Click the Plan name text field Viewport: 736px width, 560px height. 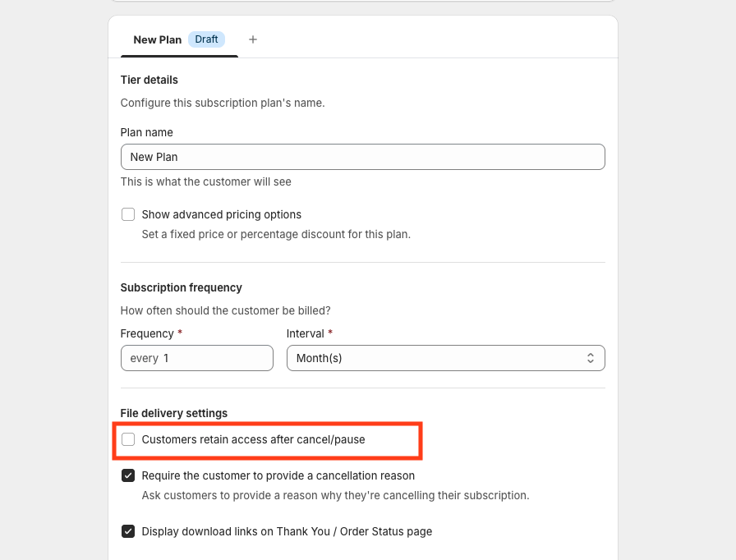pos(362,157)
